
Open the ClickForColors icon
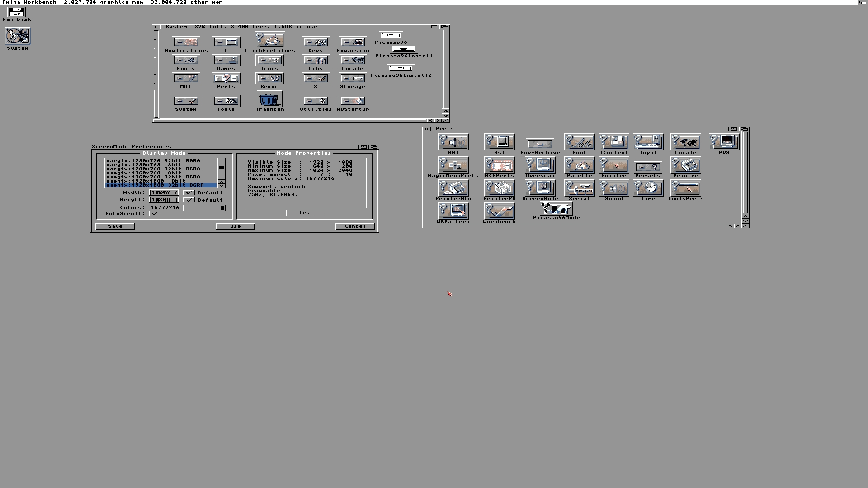[269, 41]
